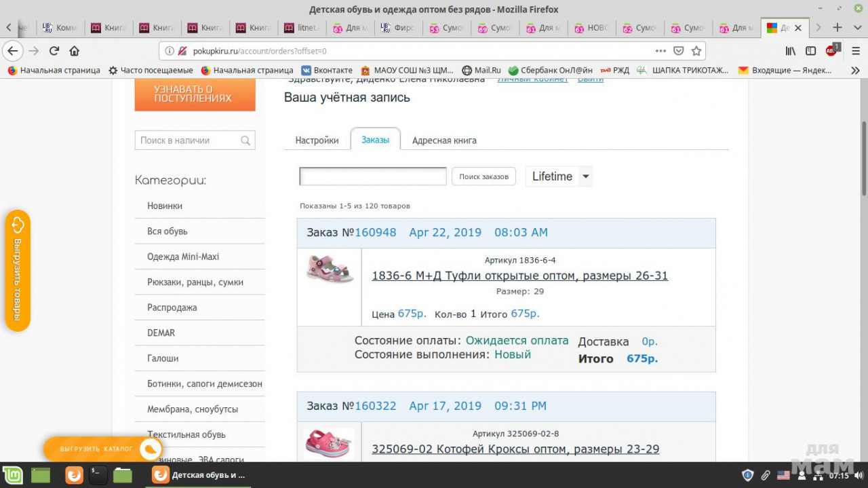Open order number 160948 link

click(375, 232)
